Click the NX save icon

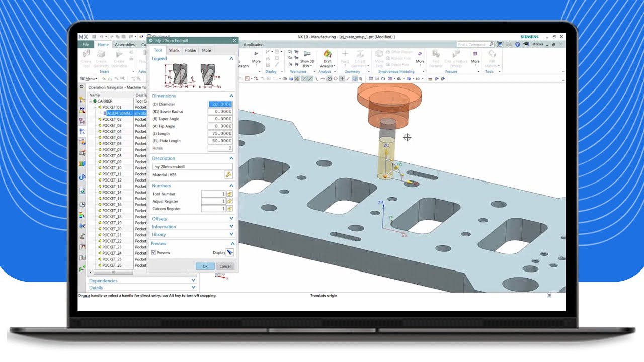coord(94,37)
